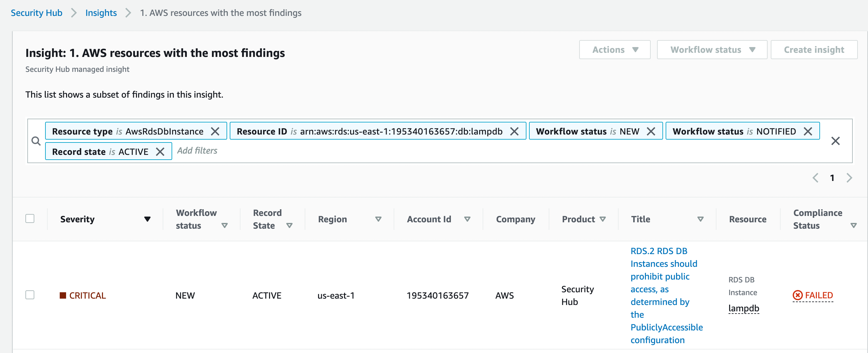
Task: Remove the Resource type AwsRdsDbInstance filter
Action: coord(215,131)
